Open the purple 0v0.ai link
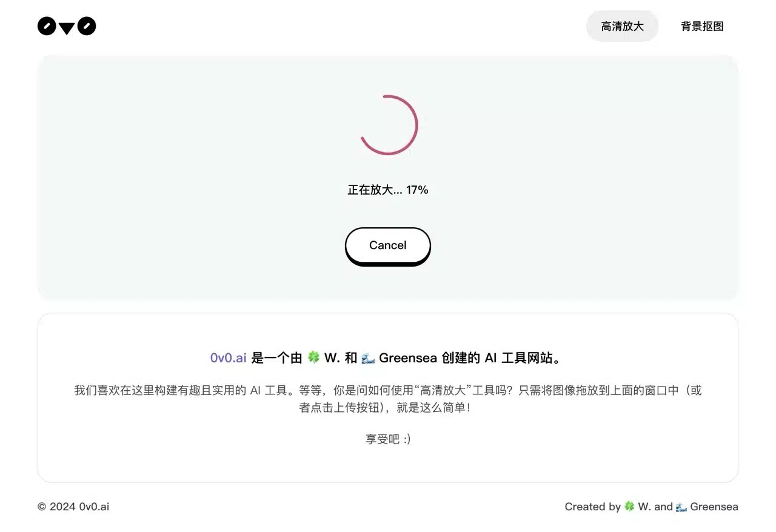 228,358
